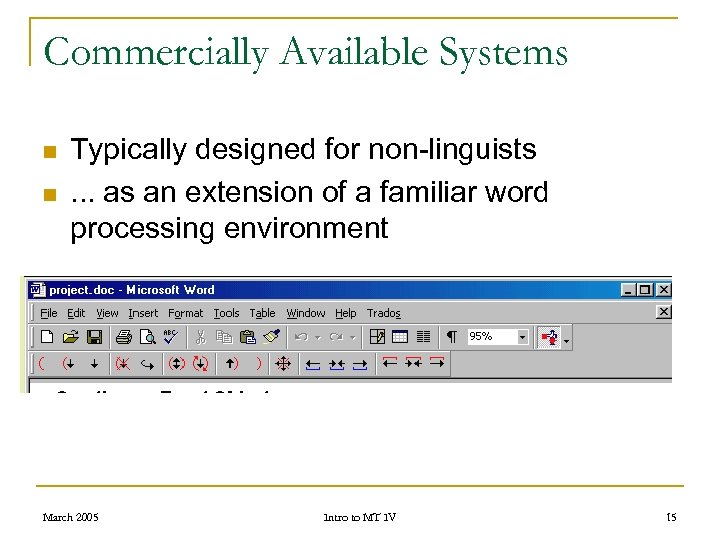Screen dimensions: 720x540
Task: Click the Open folder icon
Action: click(70, 338)
